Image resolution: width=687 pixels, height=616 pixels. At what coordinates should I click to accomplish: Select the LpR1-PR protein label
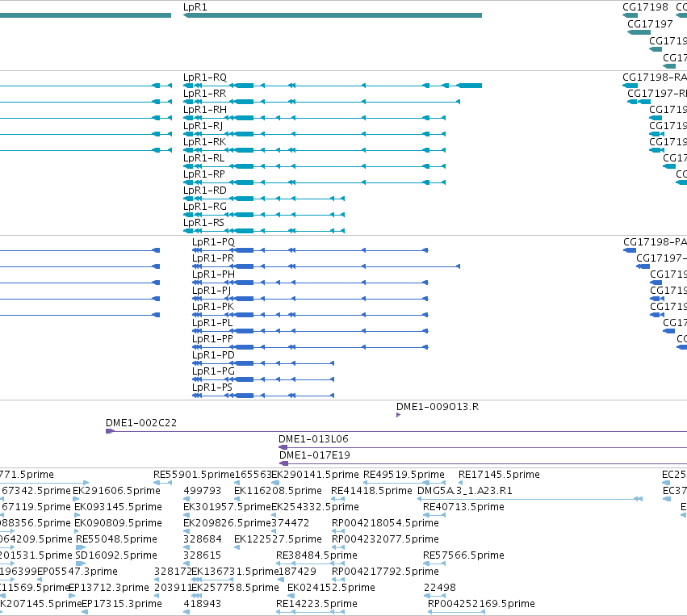213,258
